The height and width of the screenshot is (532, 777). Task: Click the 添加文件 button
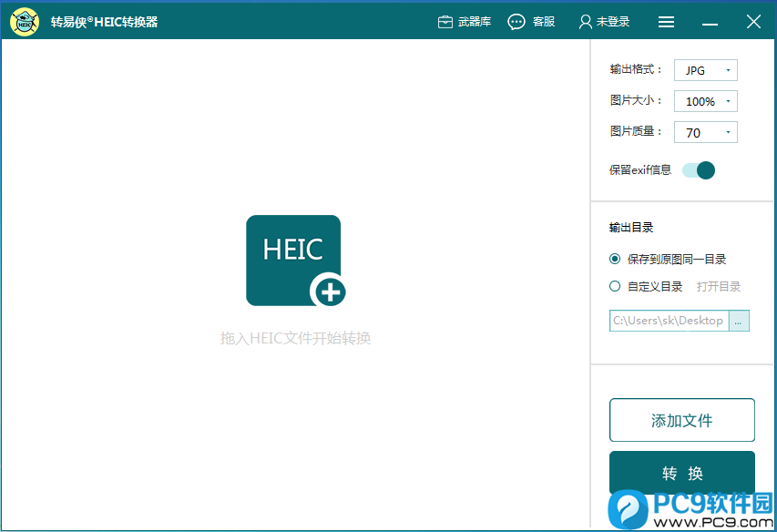click(682, 420)
